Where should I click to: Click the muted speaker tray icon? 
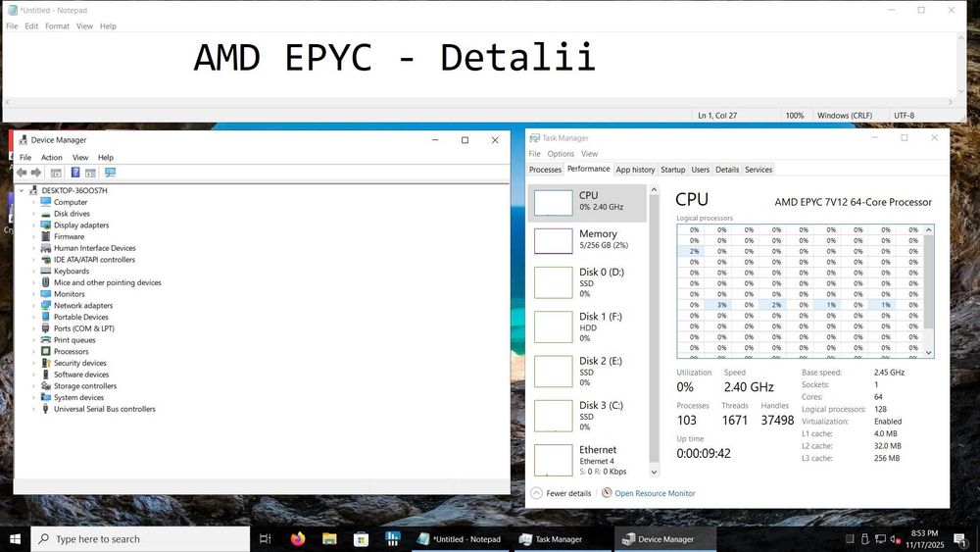pos(895,539)
